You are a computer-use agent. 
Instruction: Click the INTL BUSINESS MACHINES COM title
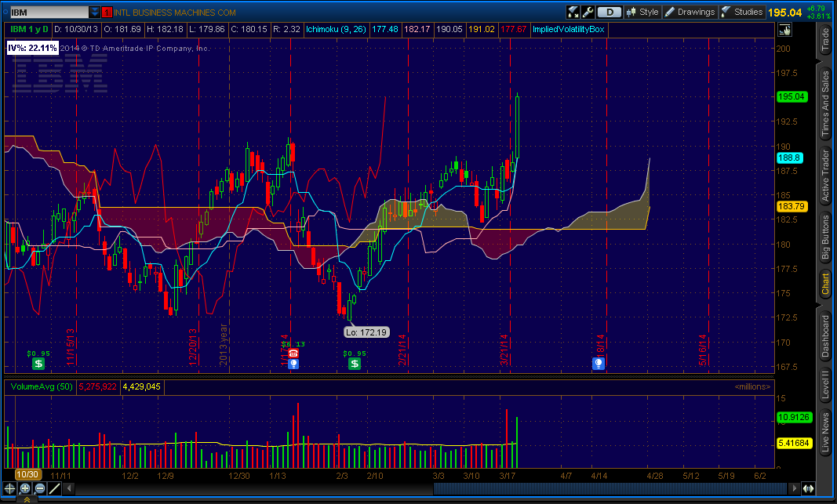(x=175, y=13)
